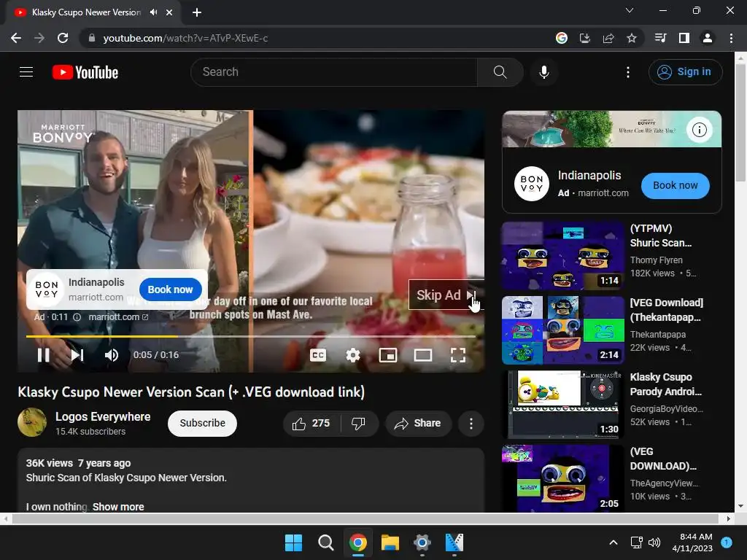View site information via the lock icon

tap(91, 38)
